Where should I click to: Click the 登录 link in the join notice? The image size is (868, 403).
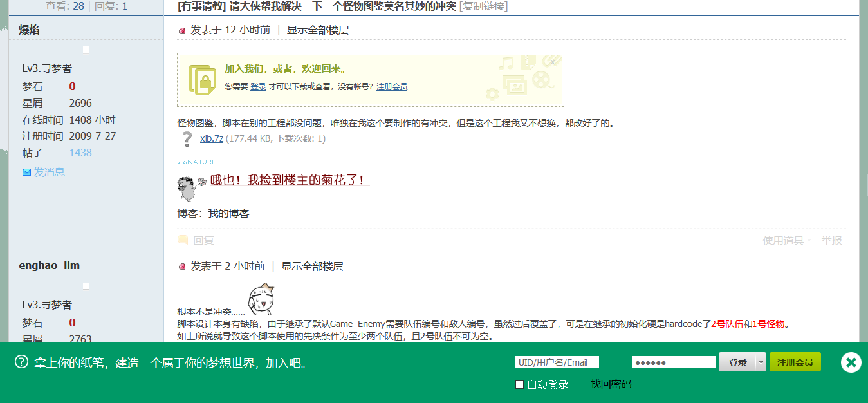tap(258, 86)
